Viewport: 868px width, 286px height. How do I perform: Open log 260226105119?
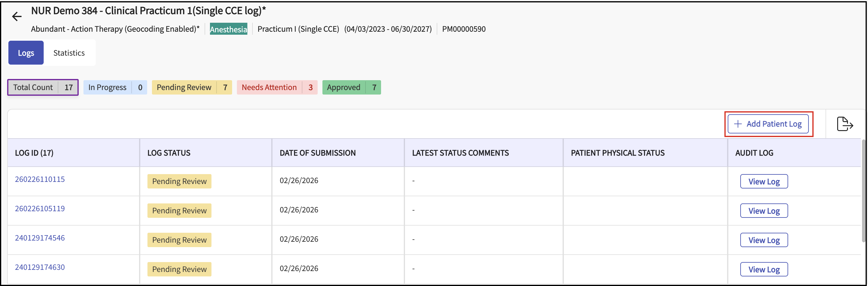(40, 209)
